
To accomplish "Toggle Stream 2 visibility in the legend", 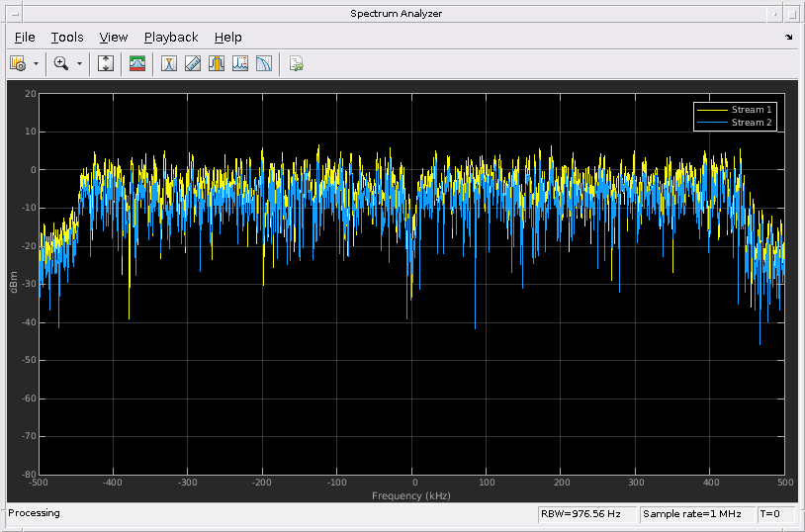I will point(752,123).
